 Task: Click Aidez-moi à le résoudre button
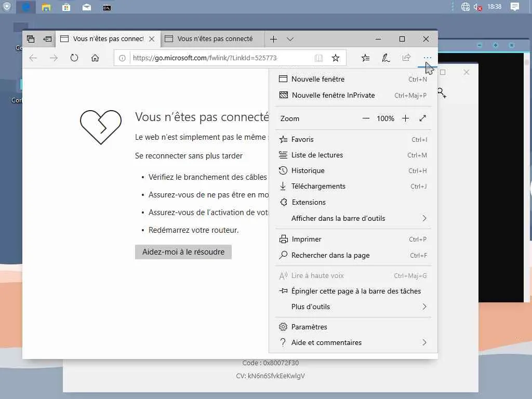tap(183, 252)
